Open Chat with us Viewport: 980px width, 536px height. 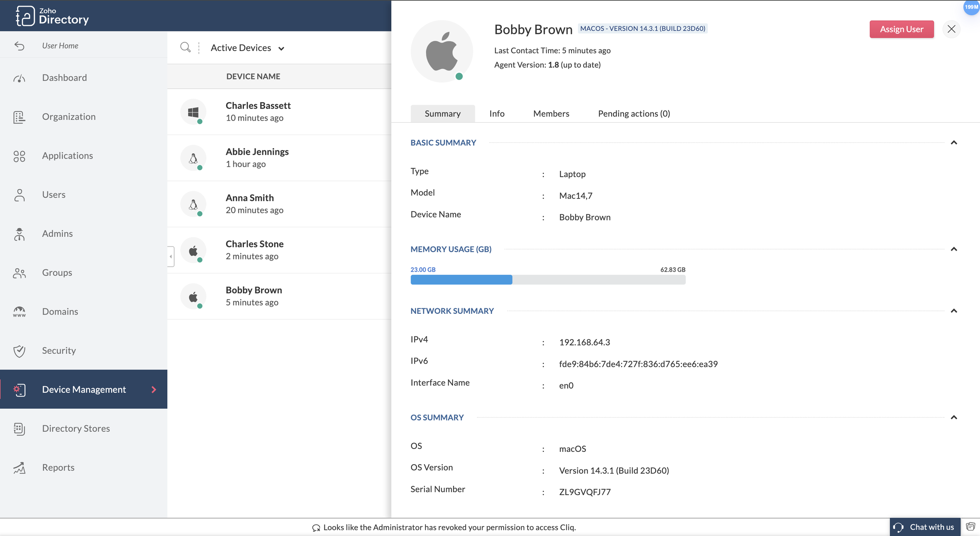(925, 527)
